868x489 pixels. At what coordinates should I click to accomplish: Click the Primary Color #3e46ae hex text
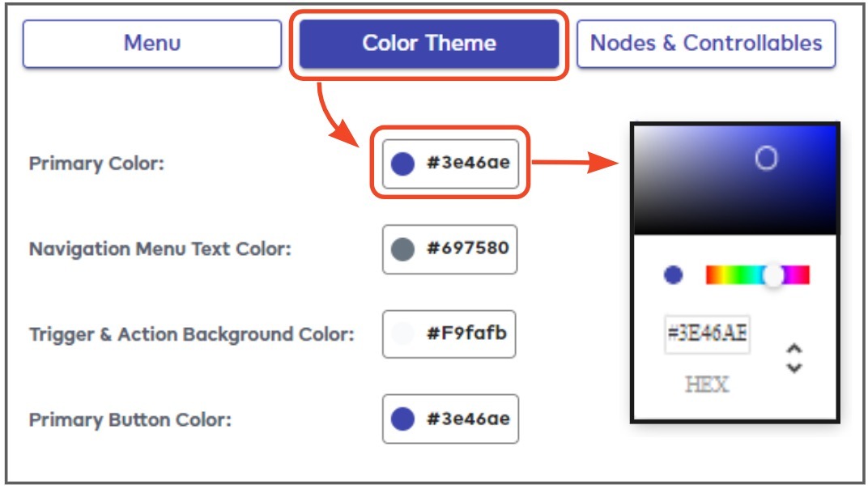pyautogui.click(x=468, y=164)
